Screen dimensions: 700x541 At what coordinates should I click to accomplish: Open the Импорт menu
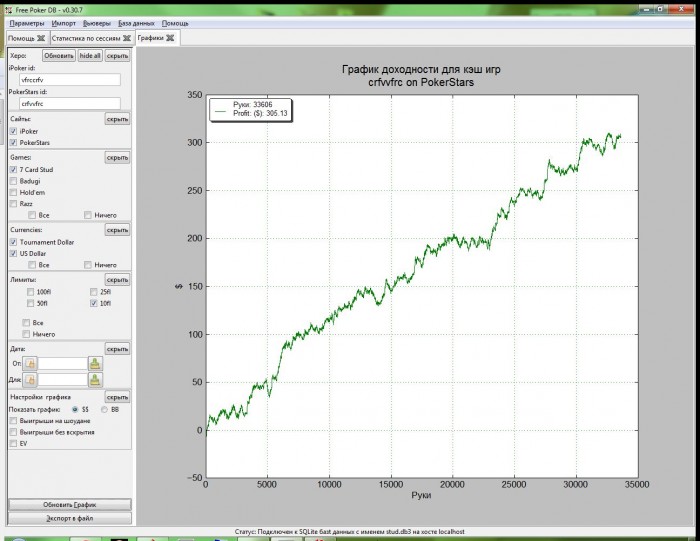(63, 23)
